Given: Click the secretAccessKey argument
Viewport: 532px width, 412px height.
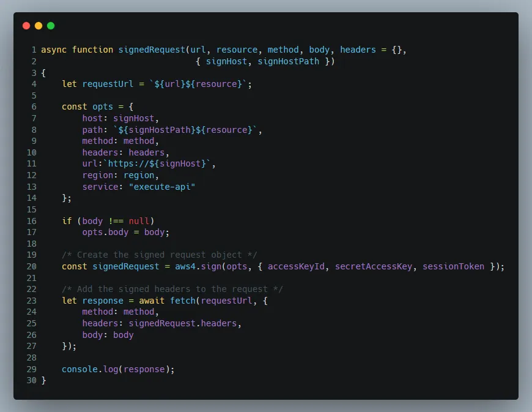Looking at the screenshot, I should (x=374, y=266).
